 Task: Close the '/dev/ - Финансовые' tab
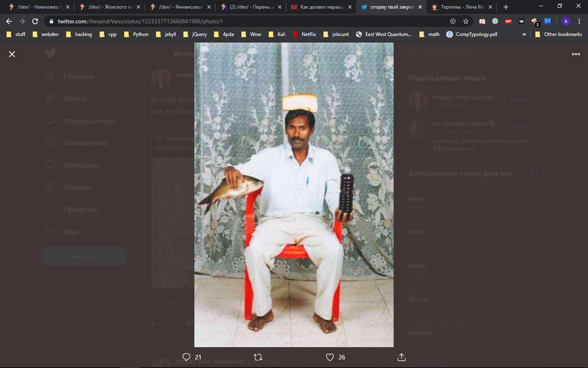pyautogui.click(x=209, y=7)
